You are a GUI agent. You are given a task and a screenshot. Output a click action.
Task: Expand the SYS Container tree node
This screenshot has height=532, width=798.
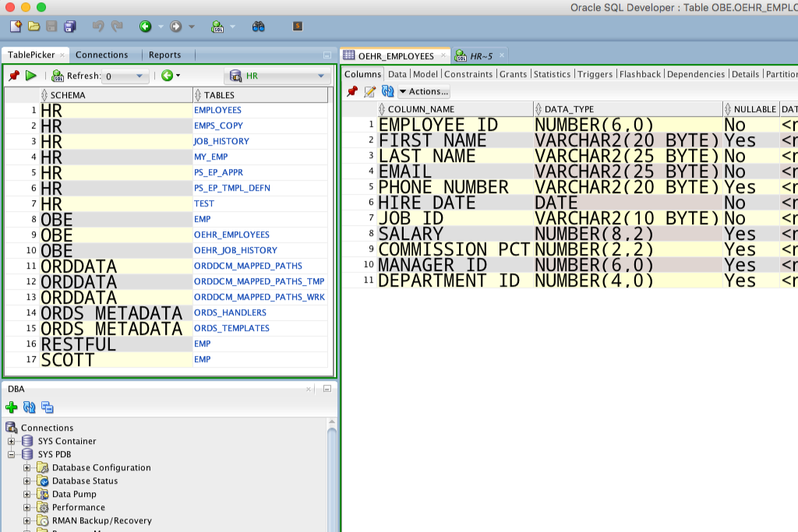[12, 442]
